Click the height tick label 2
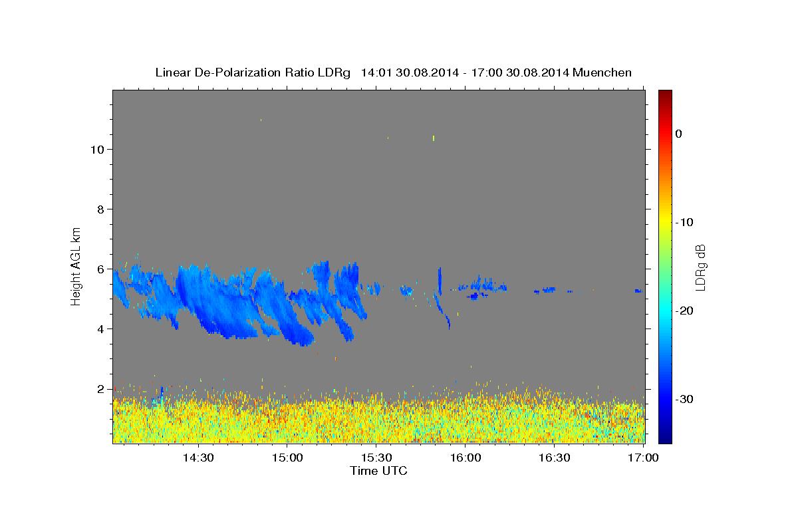 point(100,388)
